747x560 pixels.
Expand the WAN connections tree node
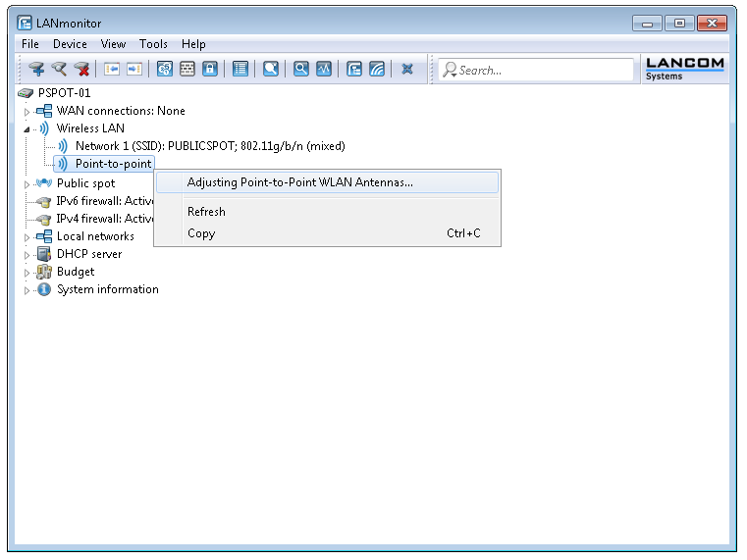tap(27, 112)
